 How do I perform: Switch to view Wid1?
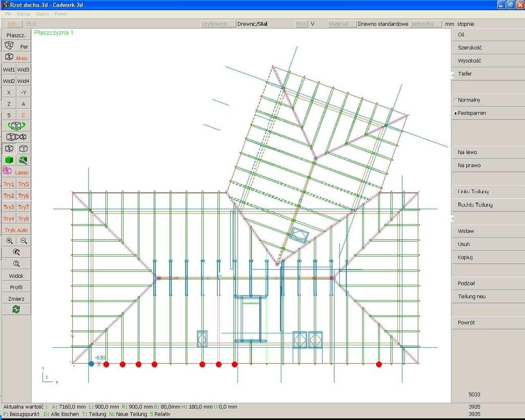pos(9,70)
